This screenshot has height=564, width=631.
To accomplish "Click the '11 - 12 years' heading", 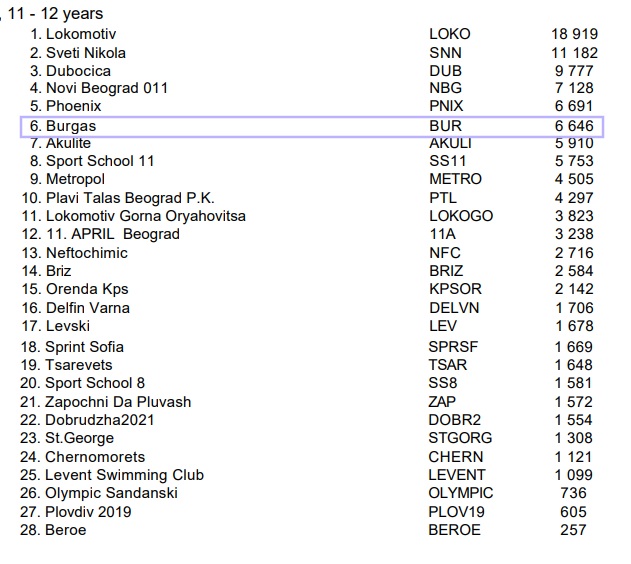I will [x=55, y=14].
